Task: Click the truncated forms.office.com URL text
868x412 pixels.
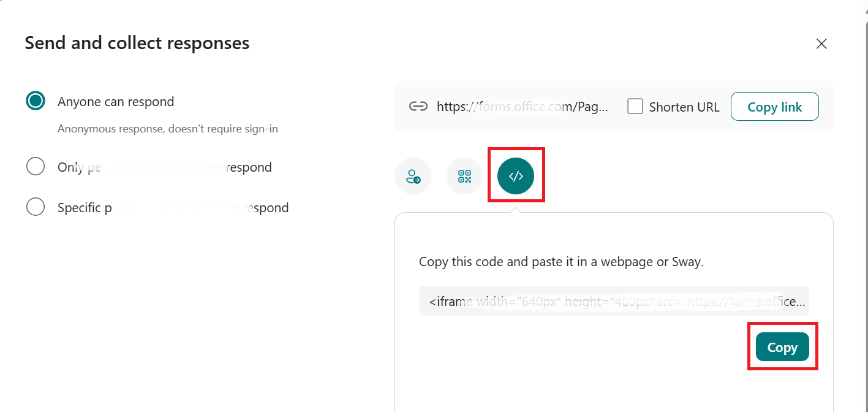Action: pyautogui.click(x=521, y=106)
